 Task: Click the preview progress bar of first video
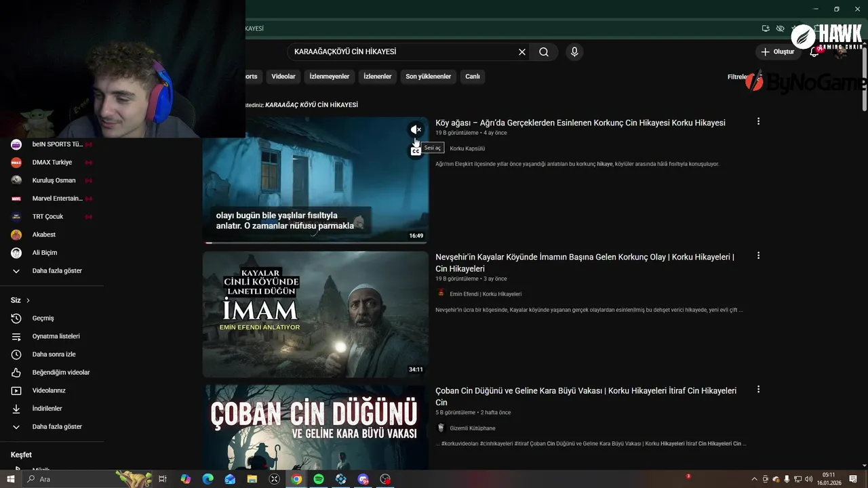click(315, 242)
